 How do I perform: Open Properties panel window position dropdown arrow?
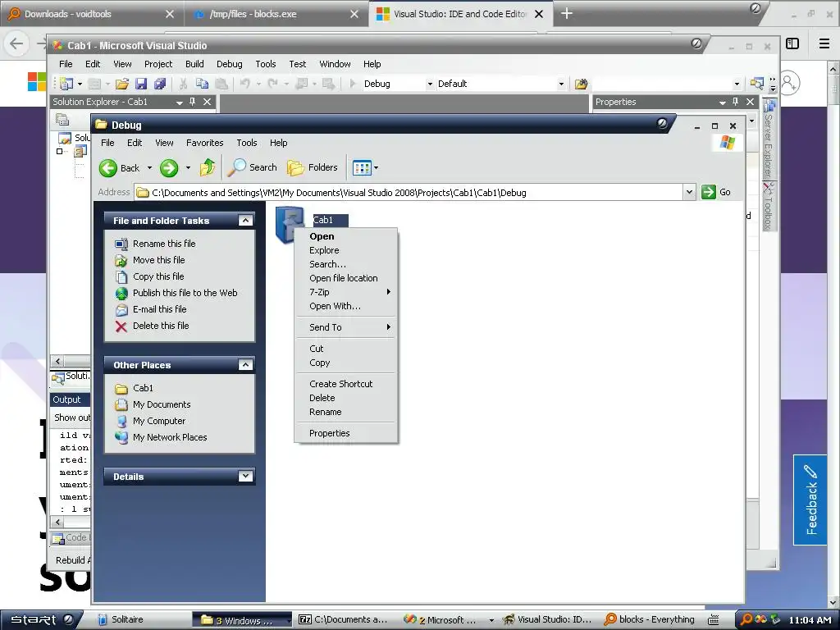pos(722,103)
